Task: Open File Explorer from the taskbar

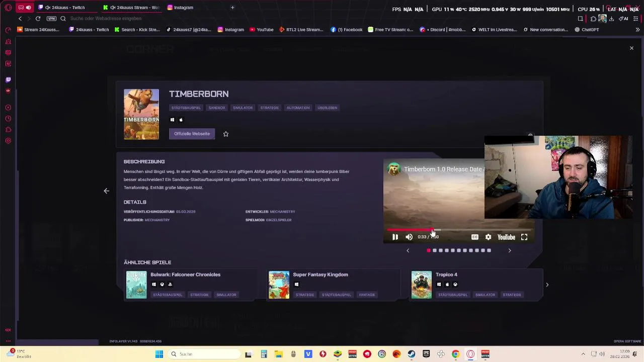Action: coord(278,354)
